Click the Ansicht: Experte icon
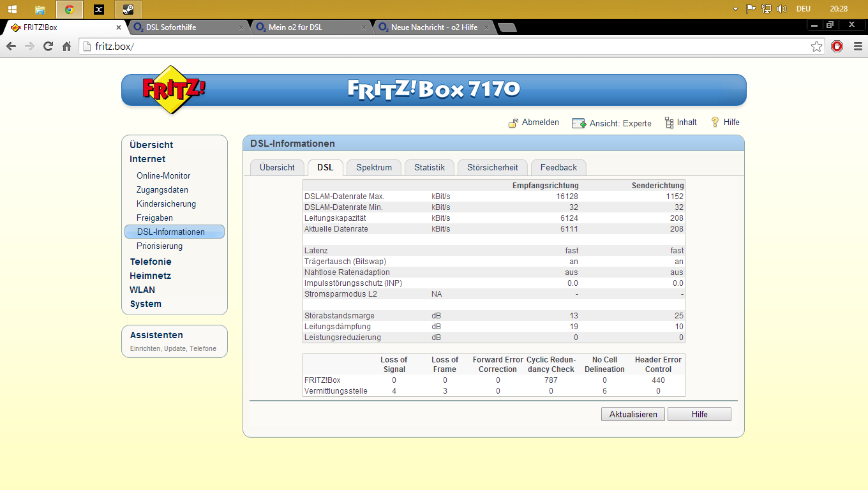 (579, 123)
